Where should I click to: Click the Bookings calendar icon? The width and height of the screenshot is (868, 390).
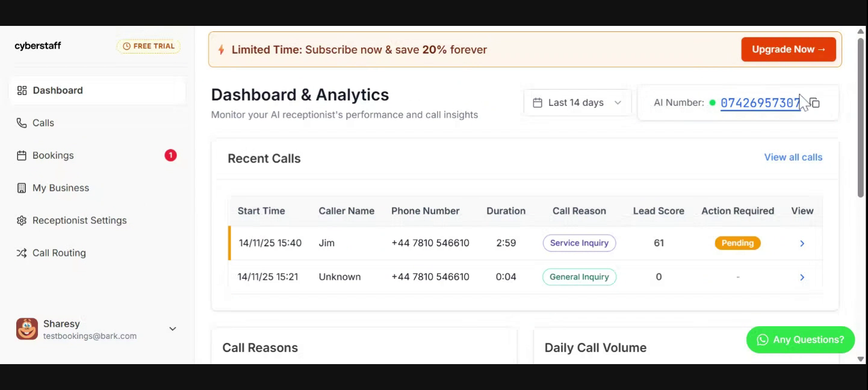coord(22,156)
